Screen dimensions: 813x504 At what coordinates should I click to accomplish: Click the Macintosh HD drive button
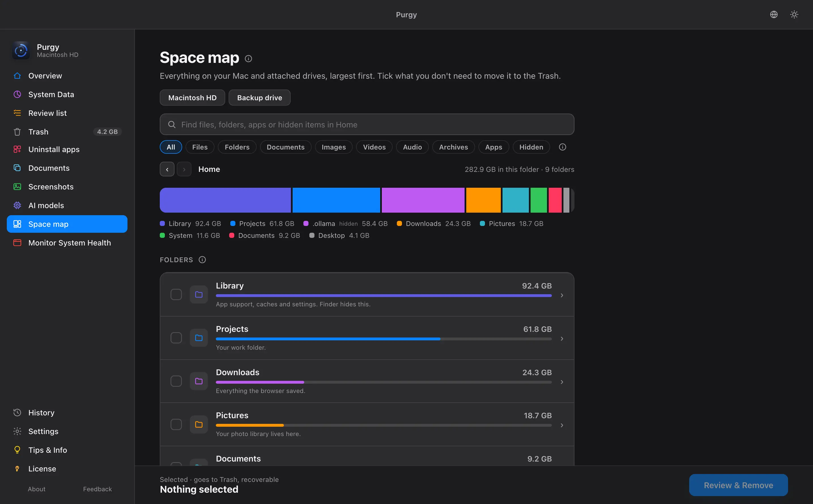192,98
